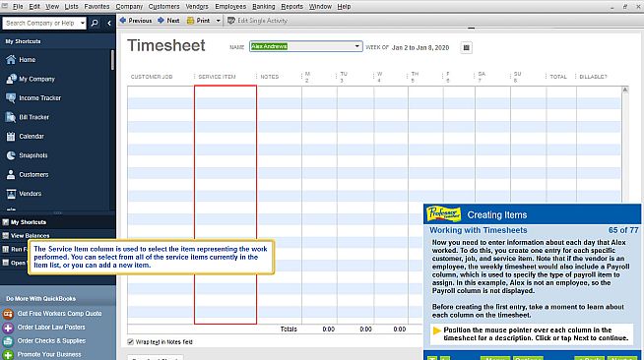
Task: Click the Print toolbar button
Action: coord(198,21)
